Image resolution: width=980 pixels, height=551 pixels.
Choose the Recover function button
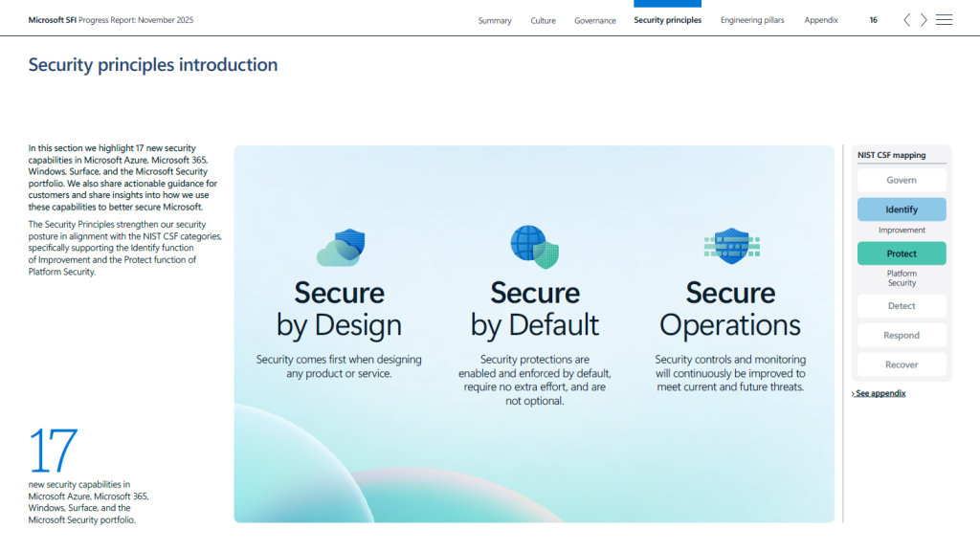[902, 364]
